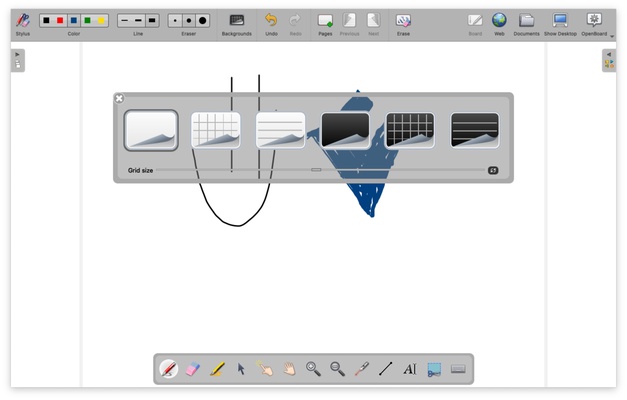Add a new page with Pages
Screen dimensions: 627x400
click(x=325, y=24)
